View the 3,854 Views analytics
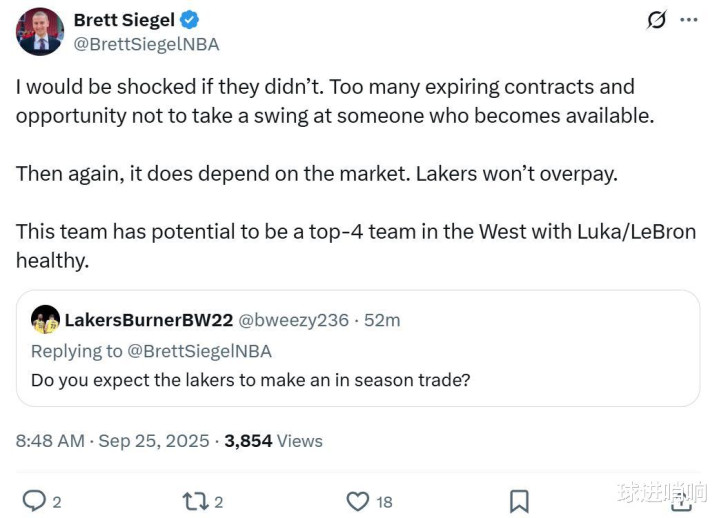Viewport: 719px width, 518px height. (x=273, y=440)
